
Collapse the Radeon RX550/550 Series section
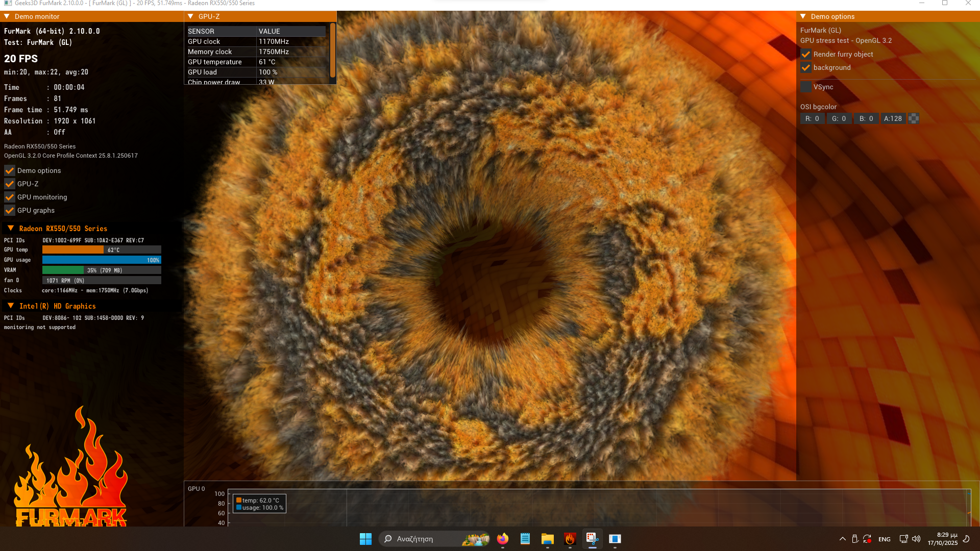pos(11,229)
